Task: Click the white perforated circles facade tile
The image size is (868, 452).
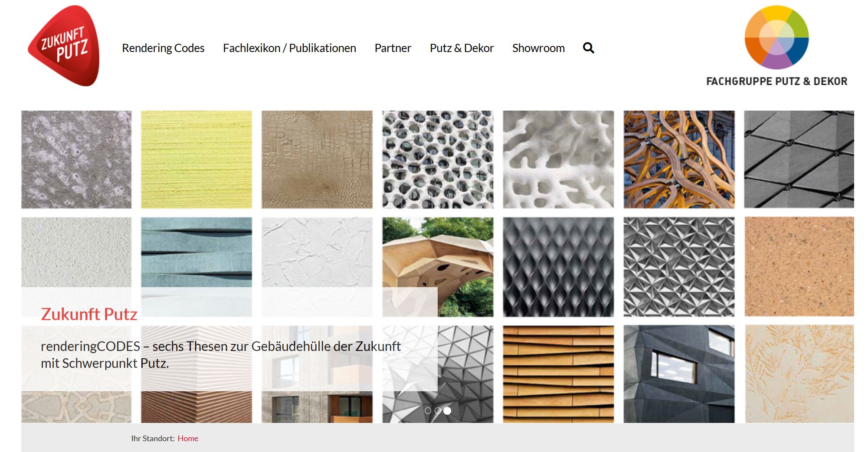Action: (438, 159)
